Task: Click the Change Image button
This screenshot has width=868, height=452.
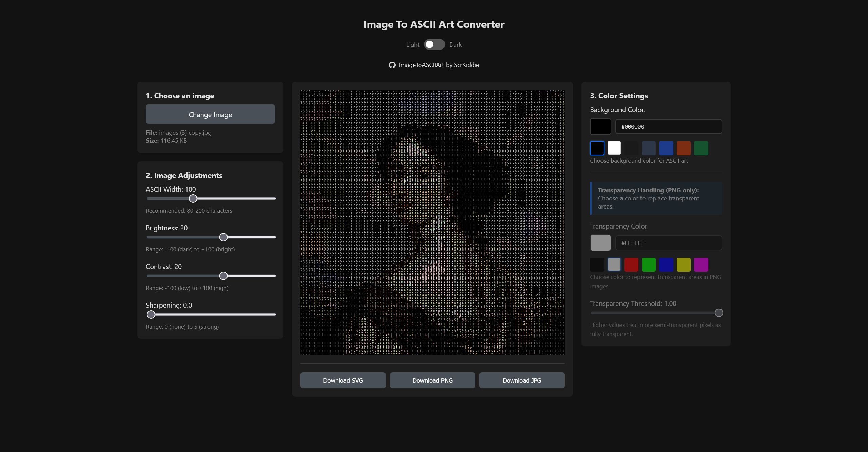Action: (210, 114)
